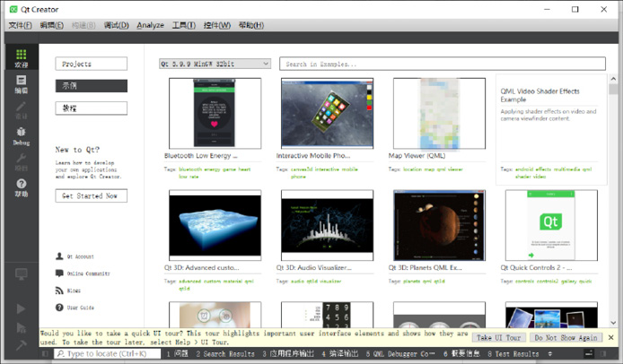Open QML Video Shader Effects Example card
This screenshot has height=364, width=623.
[551, 129]
